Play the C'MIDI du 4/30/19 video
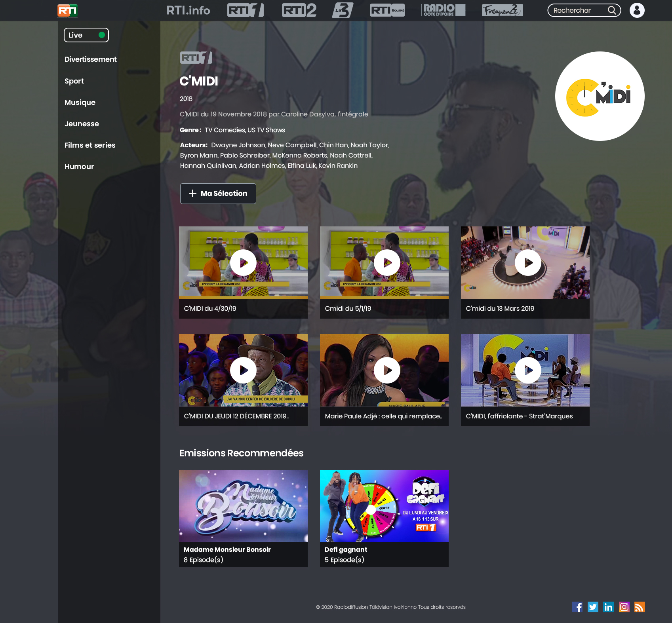 coord(243,262)
